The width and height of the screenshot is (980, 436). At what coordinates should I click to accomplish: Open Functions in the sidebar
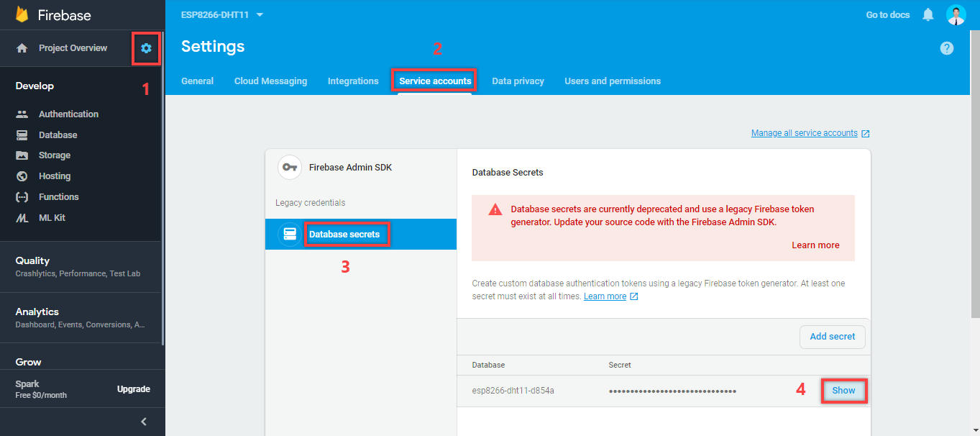(59, 197)
